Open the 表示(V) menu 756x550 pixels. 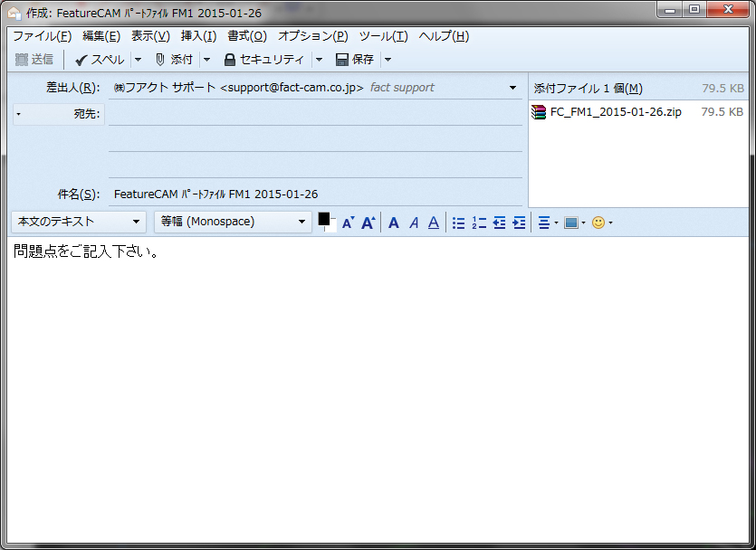point(150,36)
